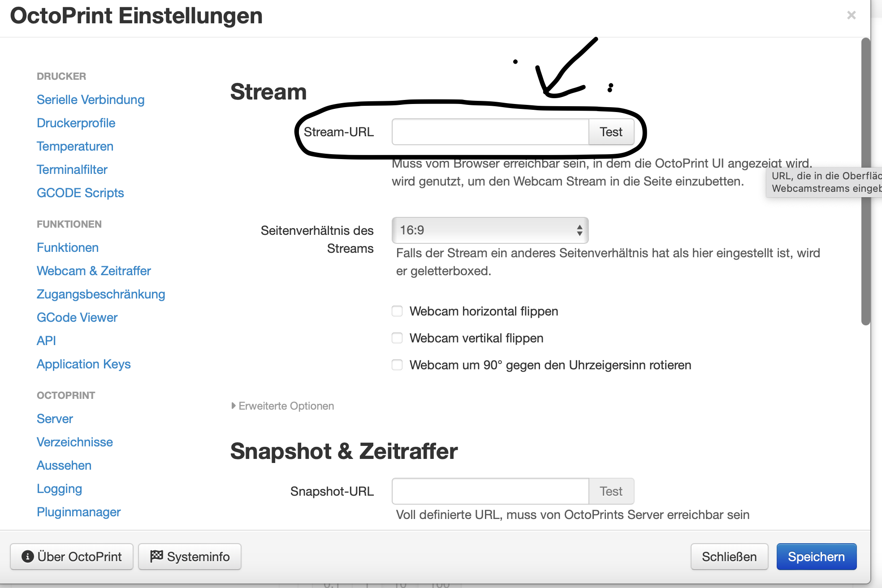The height and width of the screenshot is (588, 882).
Task: Toggle rotate webcam 90° checkbox
Action: (397, 365)
